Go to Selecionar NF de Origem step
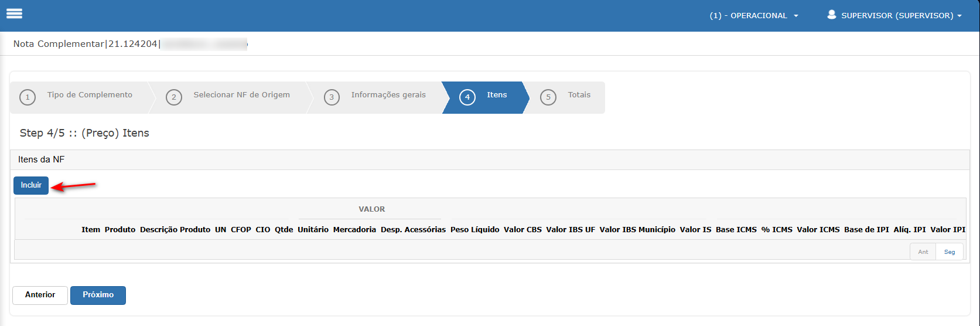This screenshot has width=980, height=326. (241, 95)
